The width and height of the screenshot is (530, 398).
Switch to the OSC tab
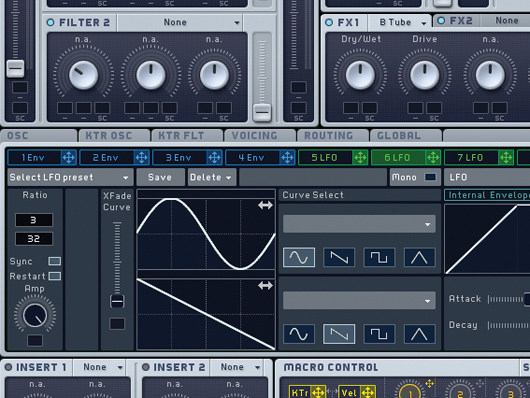click(38, 136)
